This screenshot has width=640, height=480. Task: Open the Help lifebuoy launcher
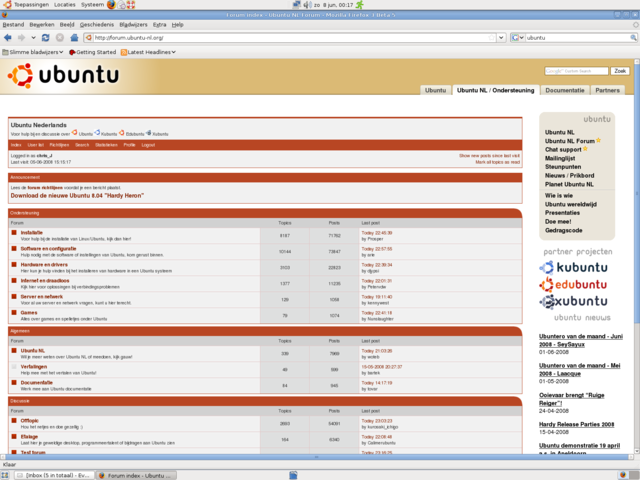(131, 4)
